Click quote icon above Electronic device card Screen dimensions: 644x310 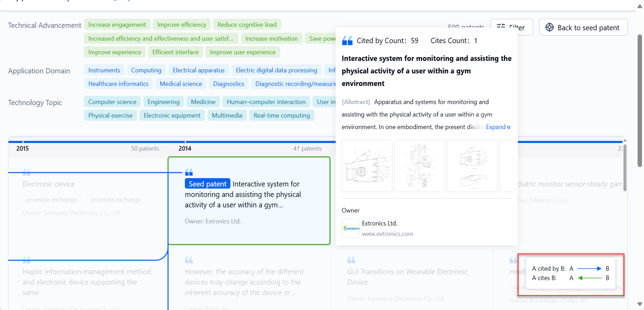coord(26,172)
